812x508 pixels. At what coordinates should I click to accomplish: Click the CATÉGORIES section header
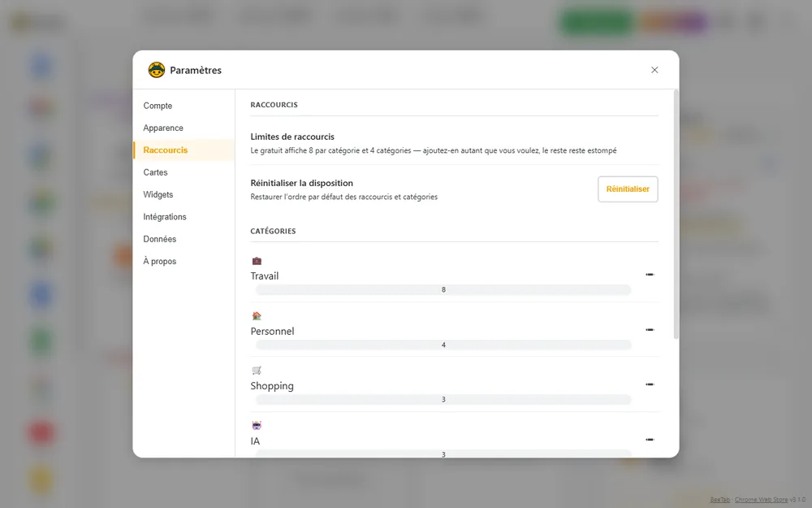coord(273,231)
